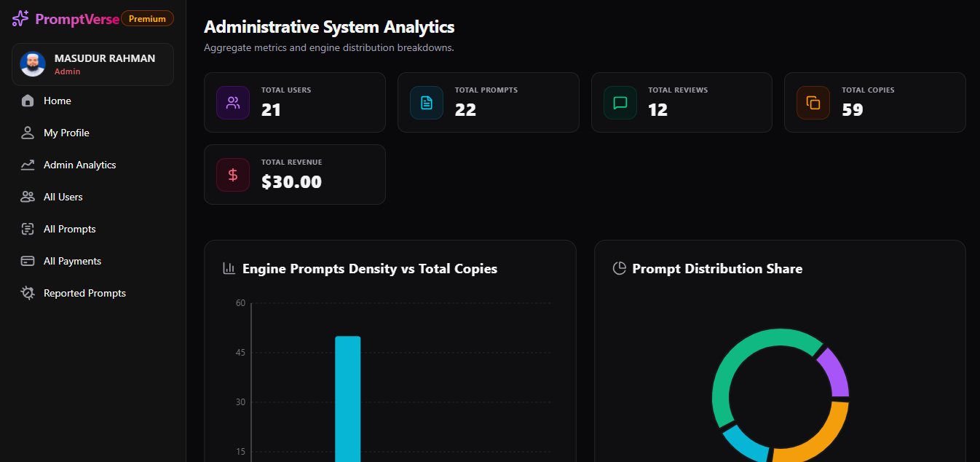
Task: Open the Home icon in sidebar
Action: (28, 101)
